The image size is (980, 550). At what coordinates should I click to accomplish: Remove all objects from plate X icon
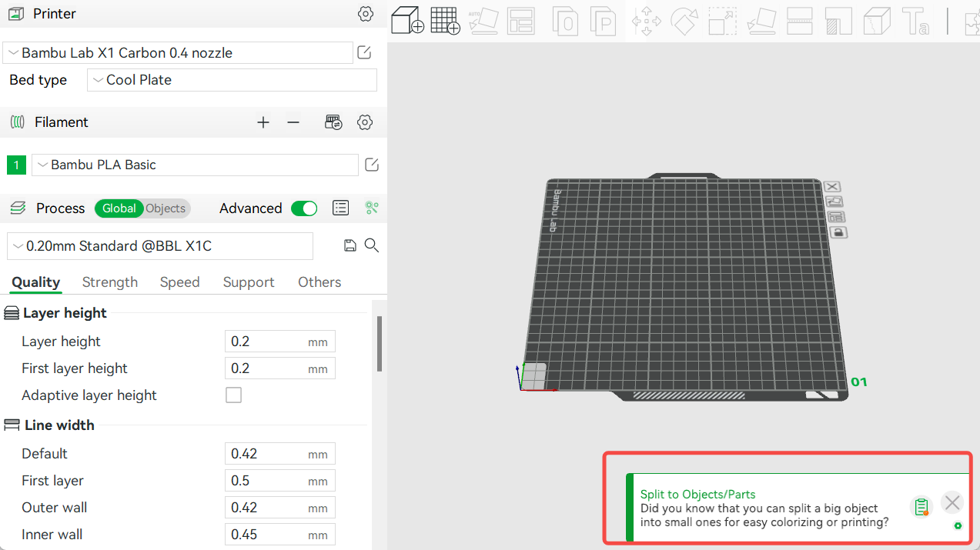tap(832, 187)
